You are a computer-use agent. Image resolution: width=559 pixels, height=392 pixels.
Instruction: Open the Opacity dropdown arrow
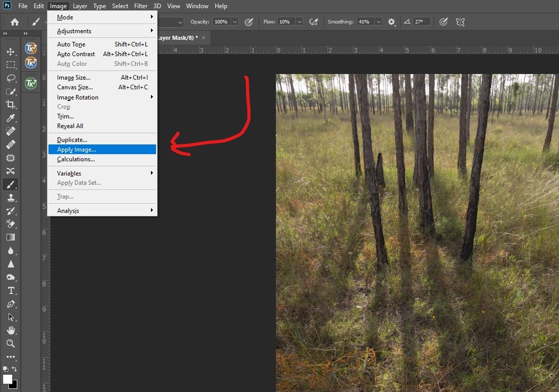point(234,22)
